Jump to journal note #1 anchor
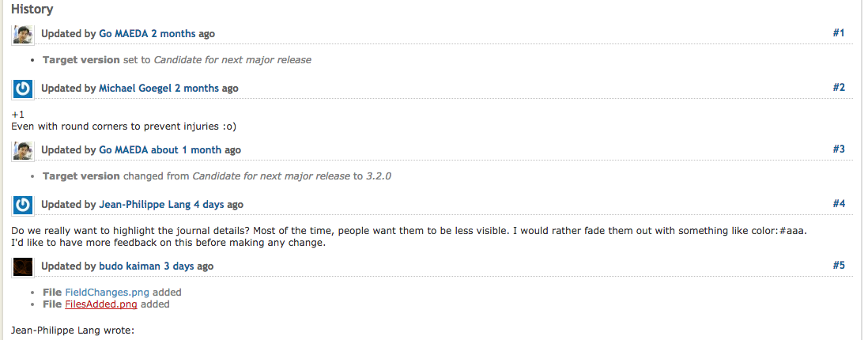Viewport: 868px width, 340px height. point(839,33)
